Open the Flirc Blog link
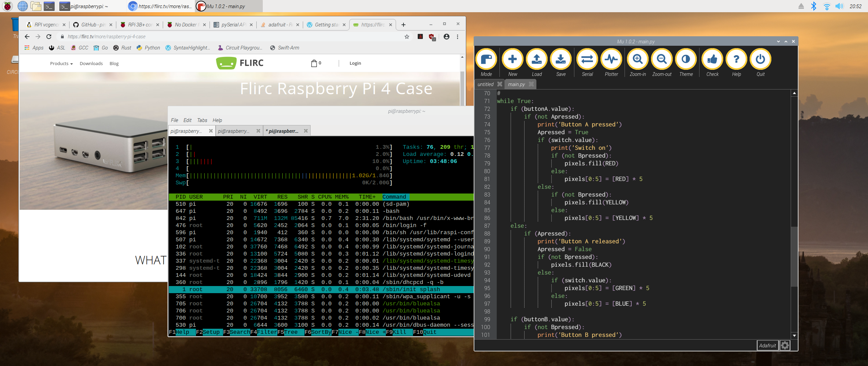The image size is (868, 366). point(114,63)
